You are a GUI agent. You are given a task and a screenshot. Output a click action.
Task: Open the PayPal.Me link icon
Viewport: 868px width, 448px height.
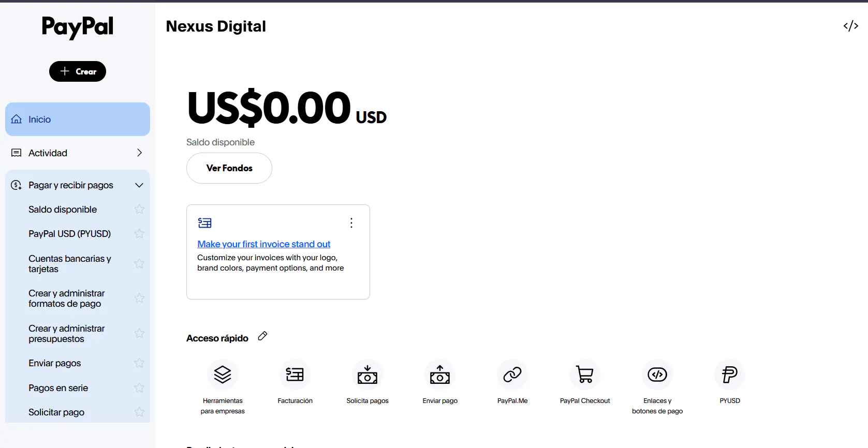[x=512, y=375]
